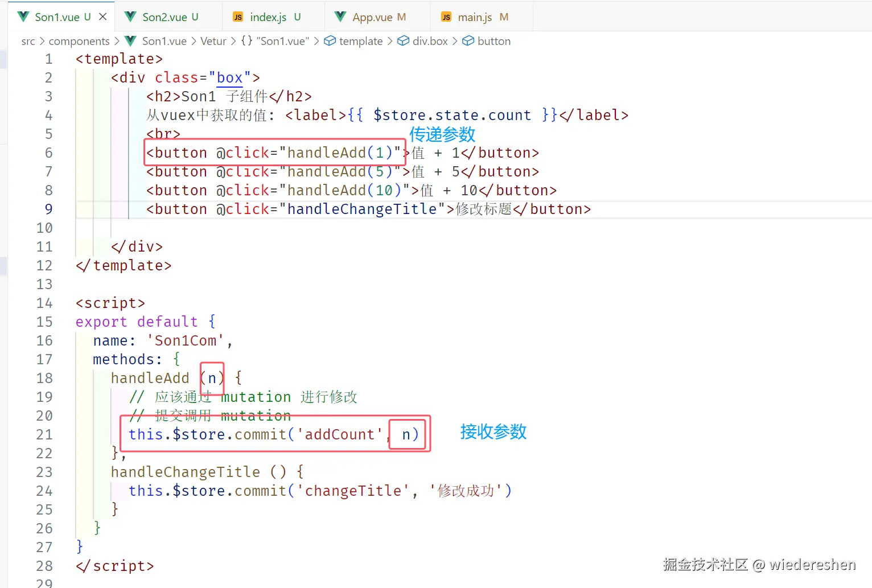Click the JS icon on main.js tab
Viewport: 872px width, 588px height.
point(446,17)
